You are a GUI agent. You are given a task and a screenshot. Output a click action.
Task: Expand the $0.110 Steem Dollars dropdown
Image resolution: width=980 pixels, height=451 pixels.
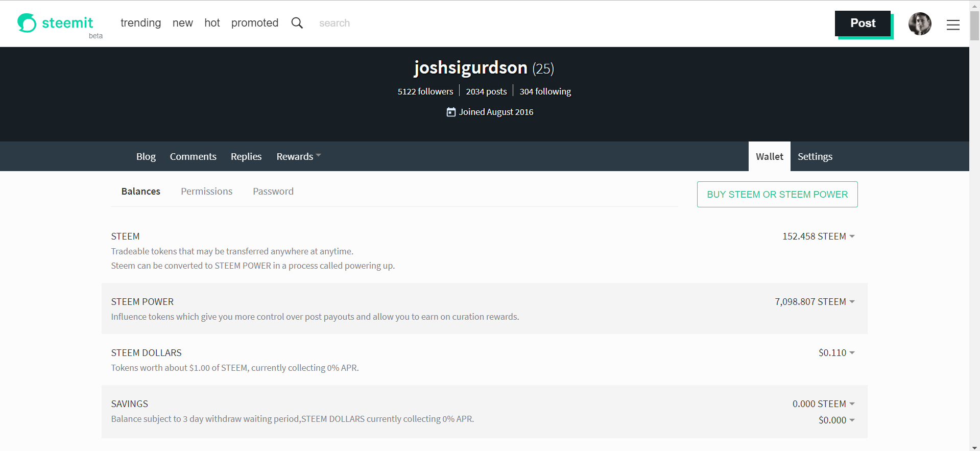(x=836, y=353)
